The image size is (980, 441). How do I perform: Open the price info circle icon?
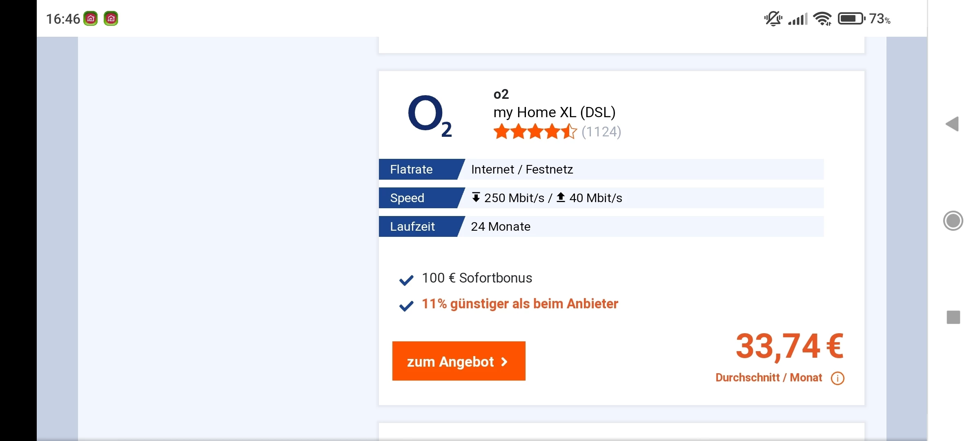pyautogui.click(x=837, y=378)
